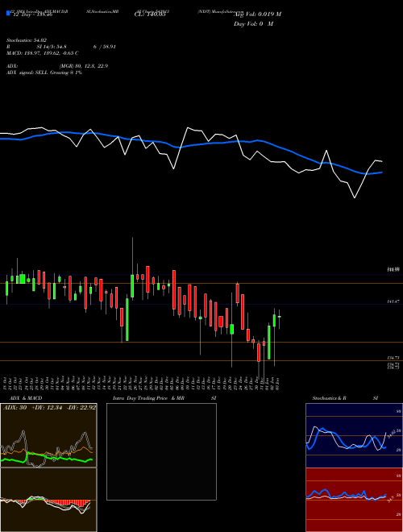Click the '12 Day = 138.46' moving average label
The image size is (403, 532).
[x=32, y=15]
